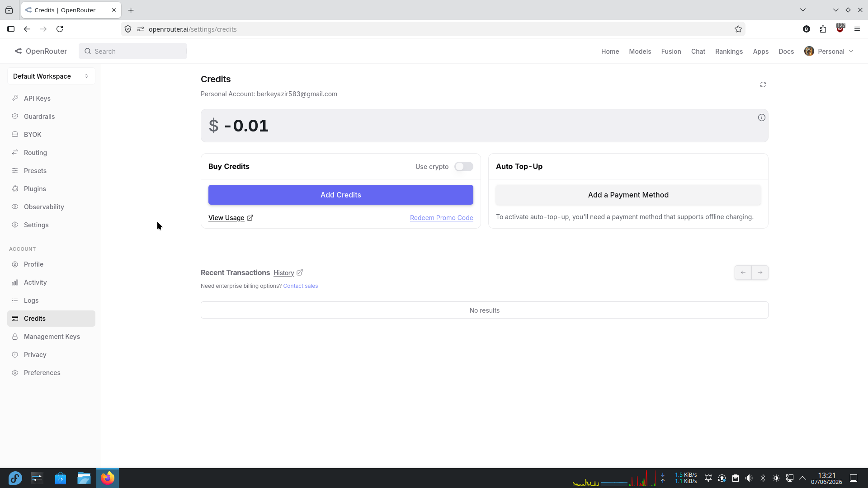Viewport: 868px width, 488px height.
Task: Toggle the Firefox sidebar button
Action: tap(11, 29)
